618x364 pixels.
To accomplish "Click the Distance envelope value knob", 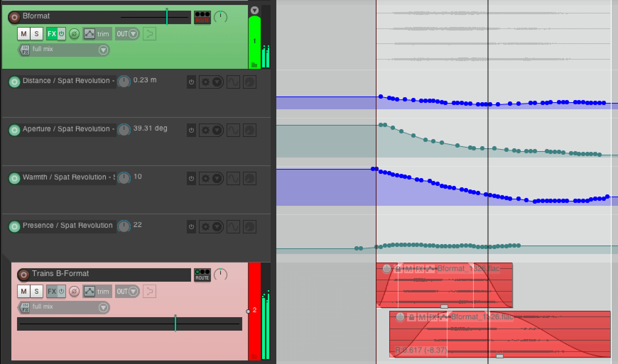I will pos(124,82).
